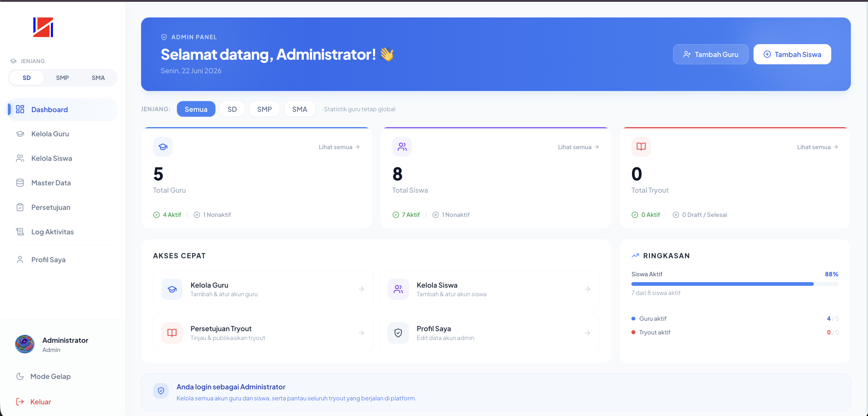Click the Admin Panel shield icon
The image size is (868, 416).
coord(164,37)
